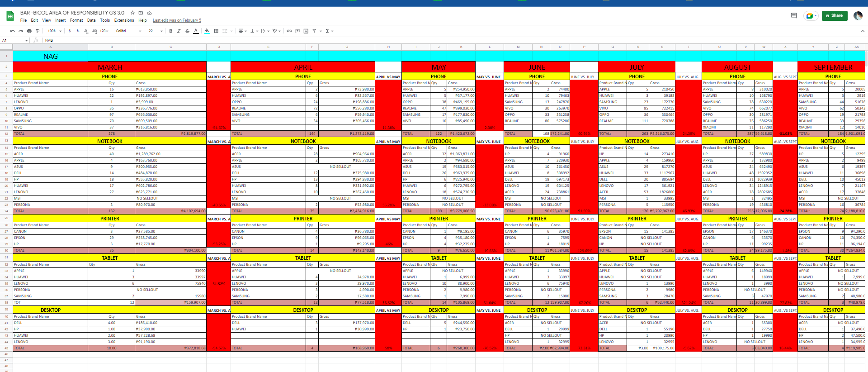Open the Tools menu
The width and height of the screenshot is (868, 372).
(x=105, y=20)
